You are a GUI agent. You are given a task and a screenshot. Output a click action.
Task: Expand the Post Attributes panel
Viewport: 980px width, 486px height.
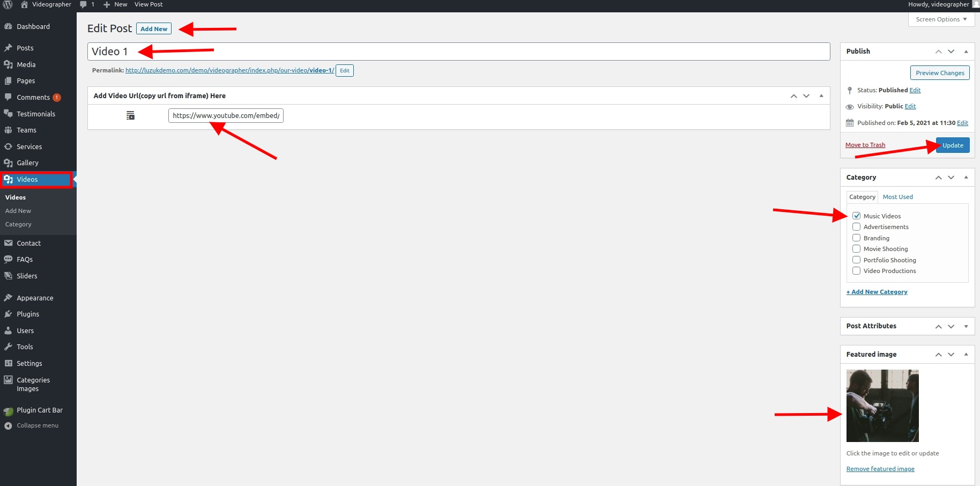[x=966, y=326]
